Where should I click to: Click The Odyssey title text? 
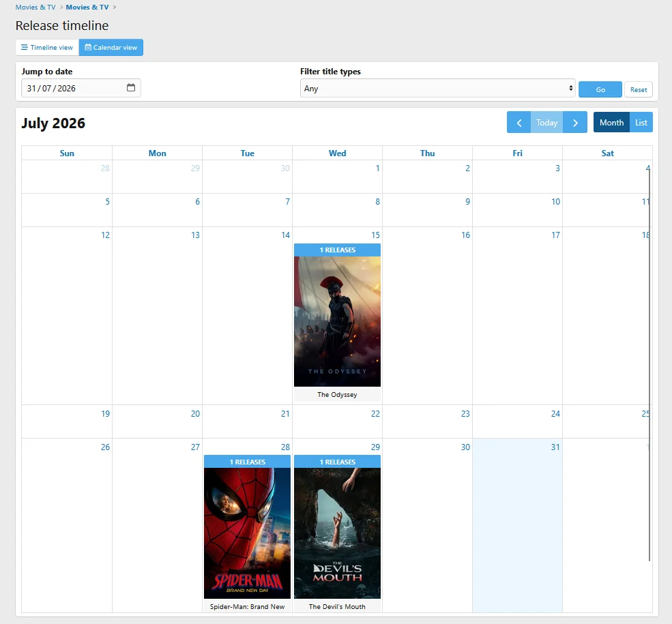coord(337,394)
